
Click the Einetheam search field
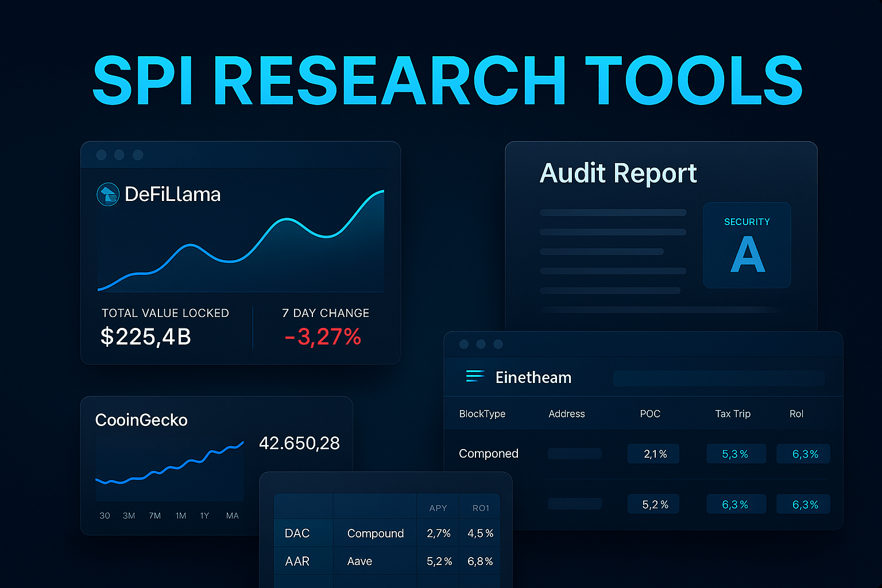(718, 378)
